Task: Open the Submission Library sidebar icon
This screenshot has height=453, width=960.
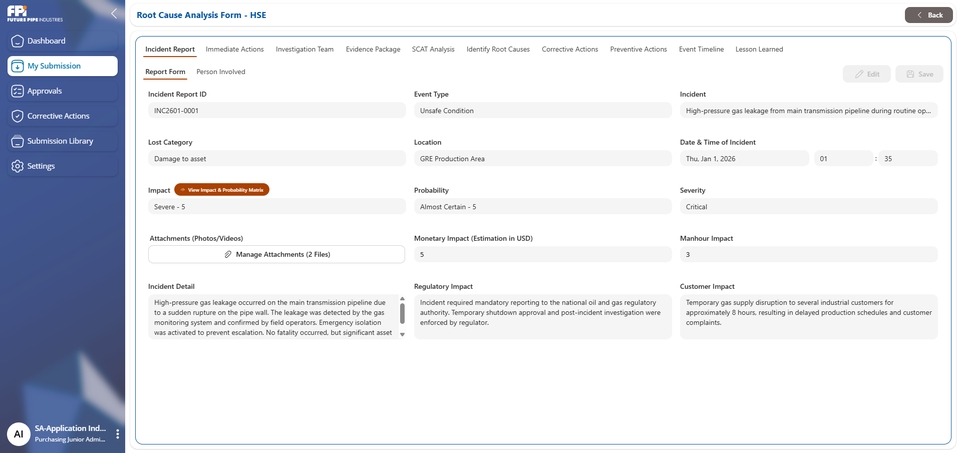Action: point(17,141)
